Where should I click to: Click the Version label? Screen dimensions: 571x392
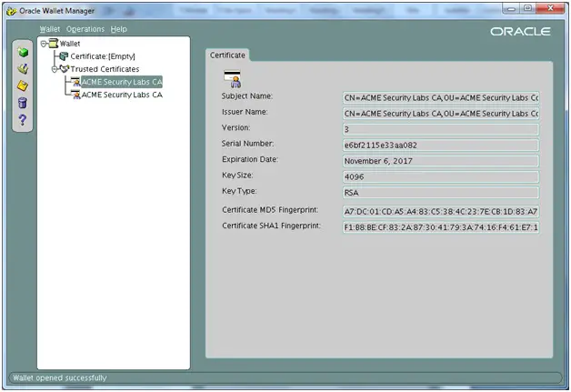[236, 127]
